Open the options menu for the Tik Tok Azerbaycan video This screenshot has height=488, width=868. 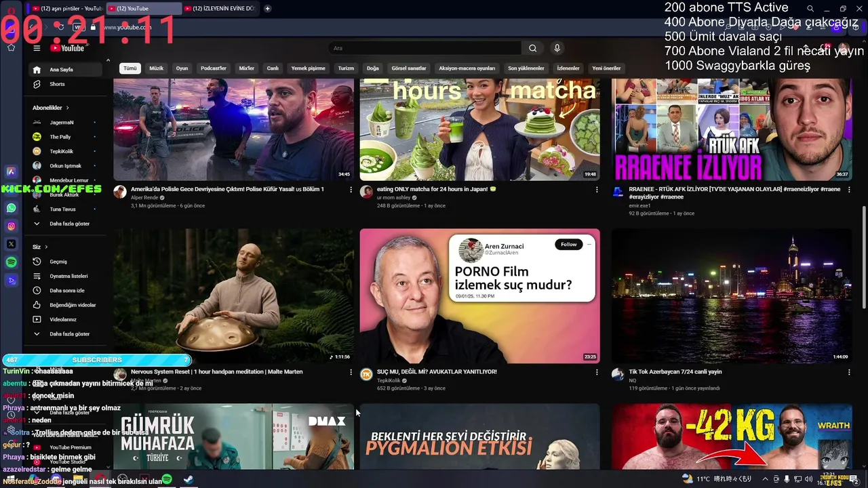848,372
